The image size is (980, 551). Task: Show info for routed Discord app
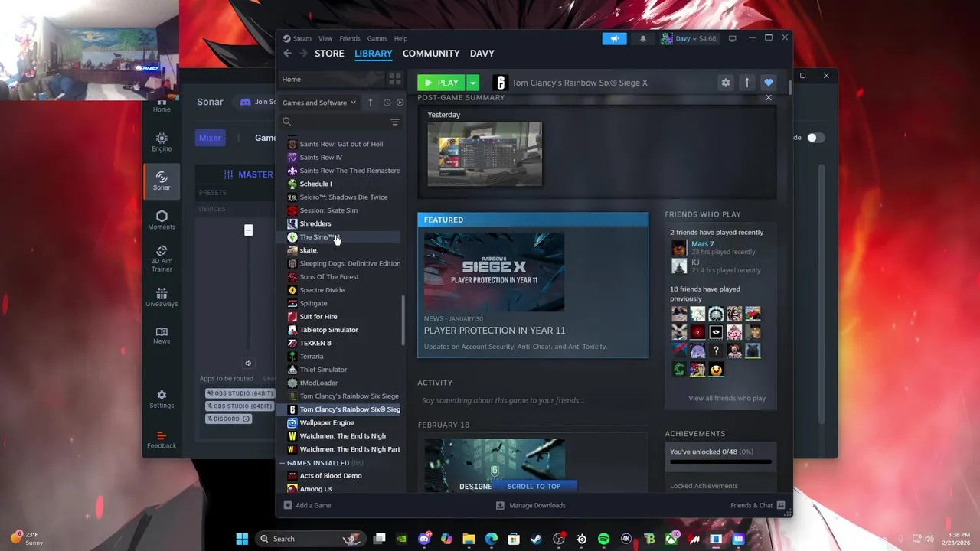(x=246, y=419)
